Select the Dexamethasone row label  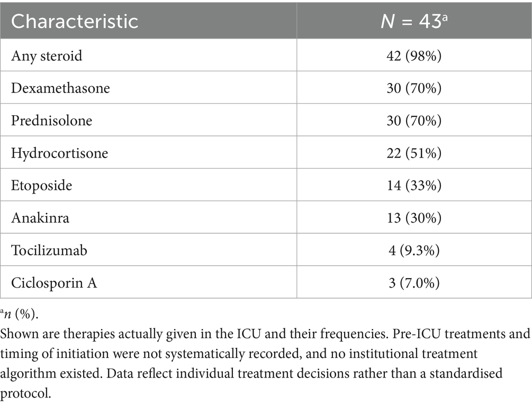(x=61, y=88)
